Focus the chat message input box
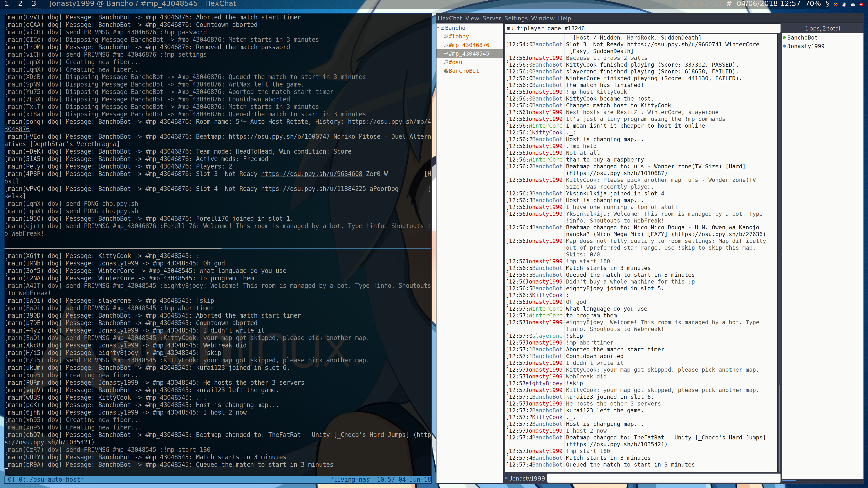 coord(663,478)
